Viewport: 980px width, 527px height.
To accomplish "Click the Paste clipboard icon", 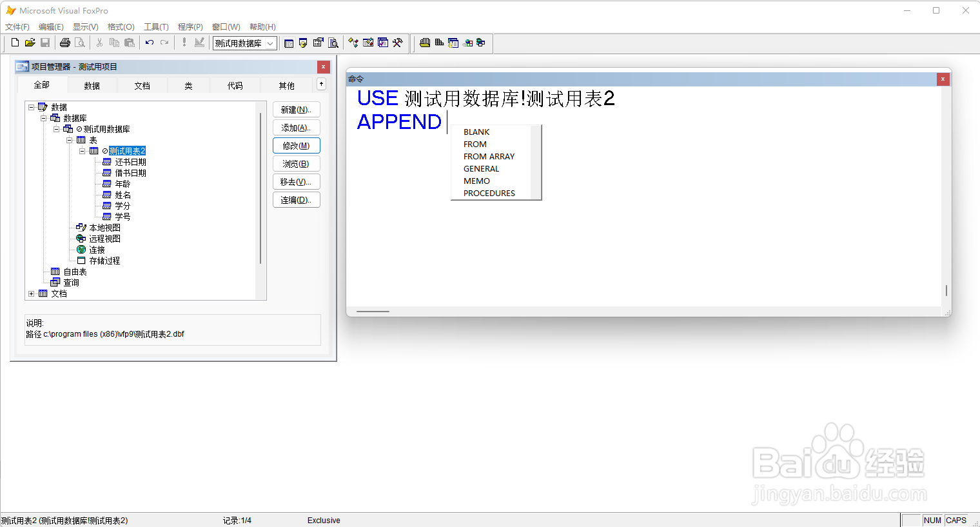I will (x=130, y=43).
